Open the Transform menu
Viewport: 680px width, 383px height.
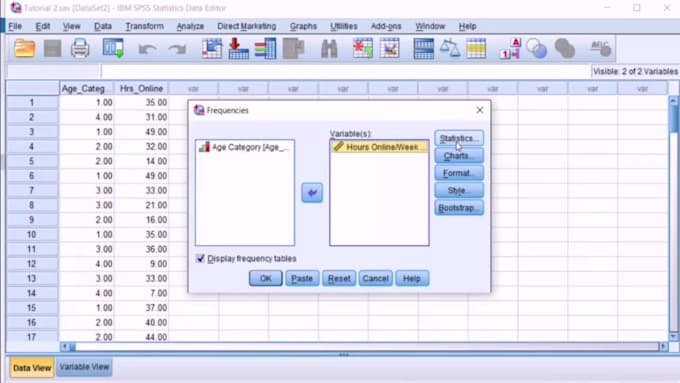(144, 26)
